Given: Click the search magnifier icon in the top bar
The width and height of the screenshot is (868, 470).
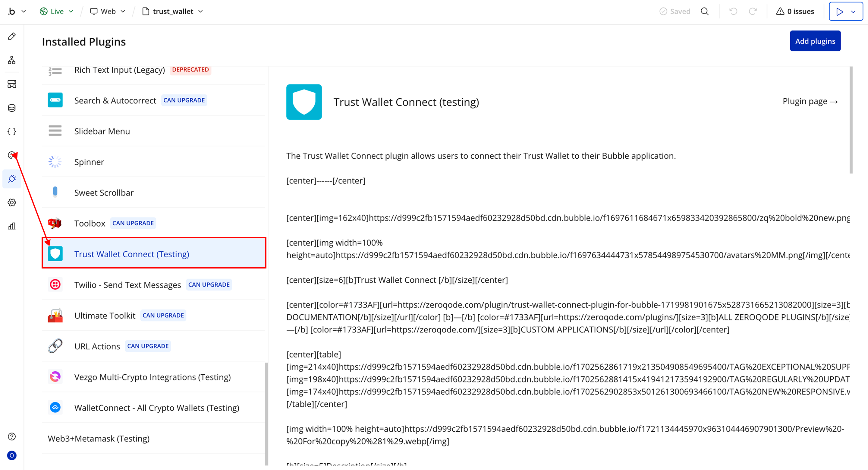Looking at the screenshot, I should point(705,11).
